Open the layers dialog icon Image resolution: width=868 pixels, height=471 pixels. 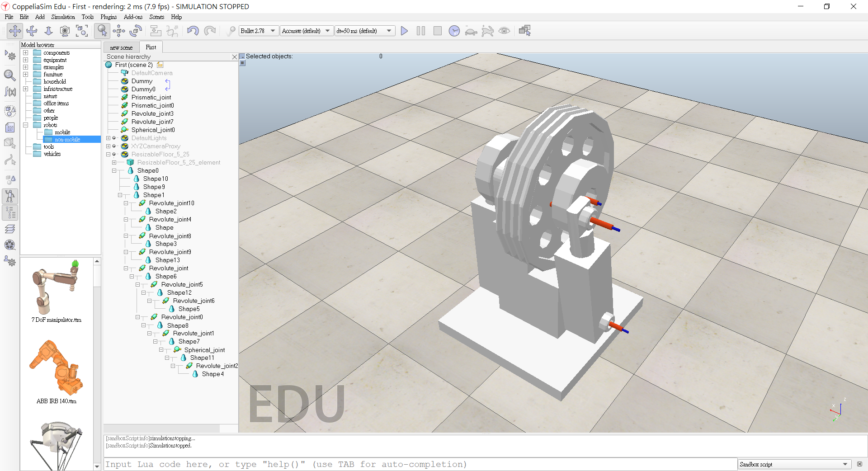[x=10, y=229]
